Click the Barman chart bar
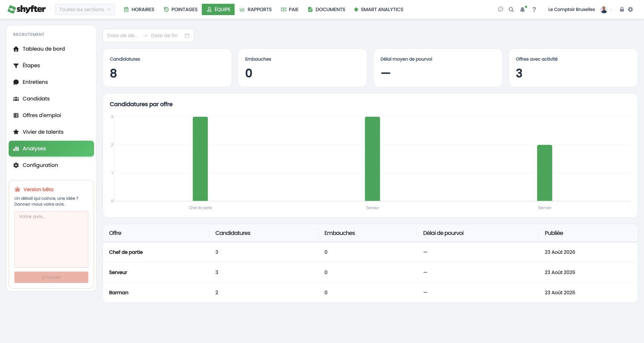 tap(544, 173)
